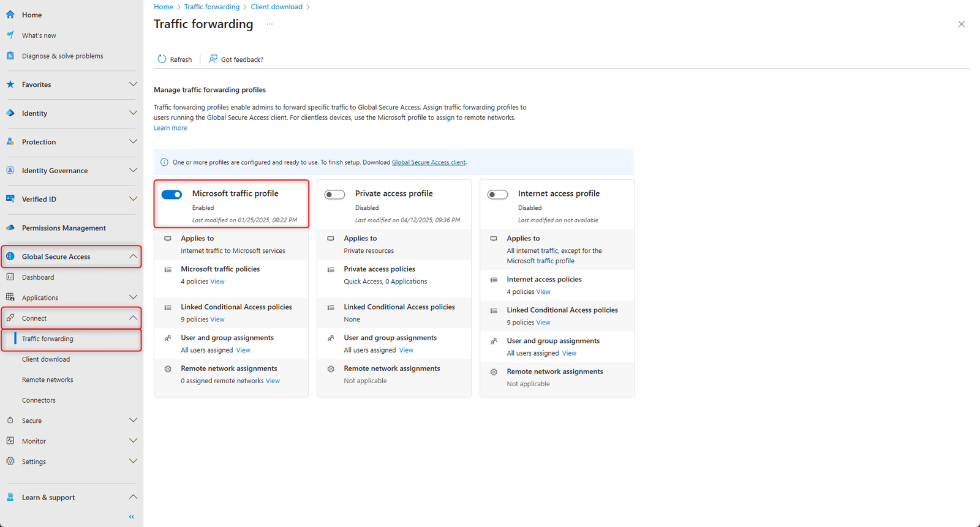
Task: Click the Dashboard chart icon
Action: [10, 277]
